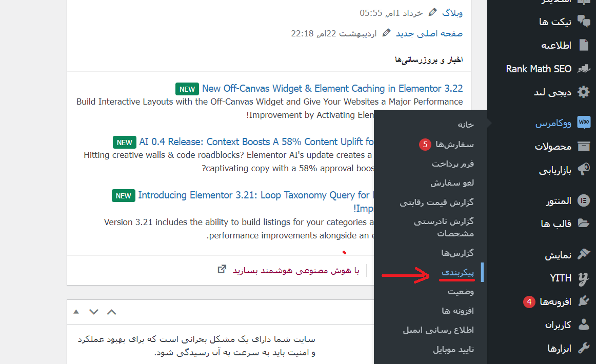Select تایید موبایل submenu item

pyautogui.click(x=453, y=349)
